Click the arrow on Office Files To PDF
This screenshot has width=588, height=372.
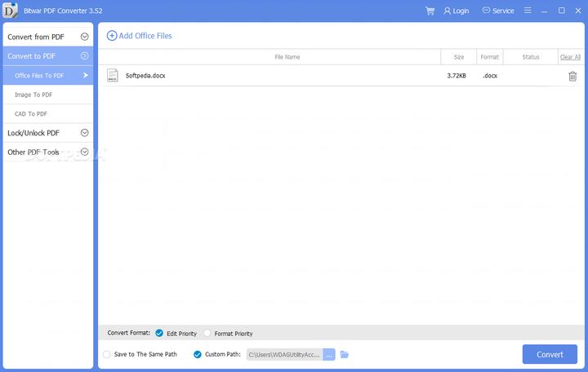(x=86, y=75)
